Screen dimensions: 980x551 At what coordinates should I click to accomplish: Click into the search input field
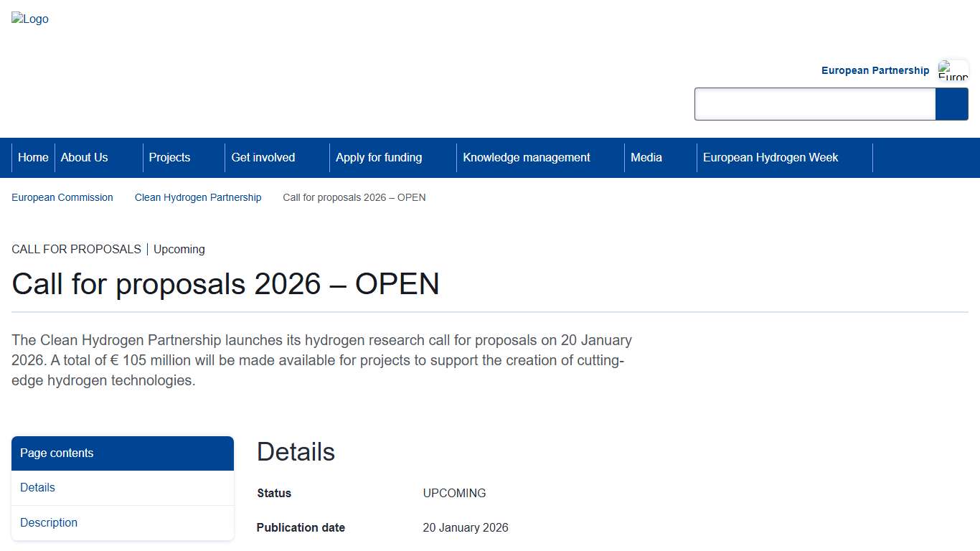click(x=814, y=104)
